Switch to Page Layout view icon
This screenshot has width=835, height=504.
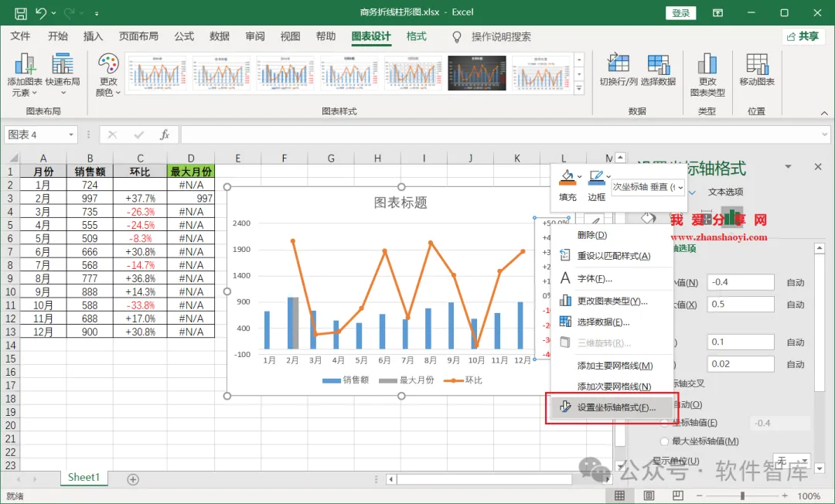point(649,496)
